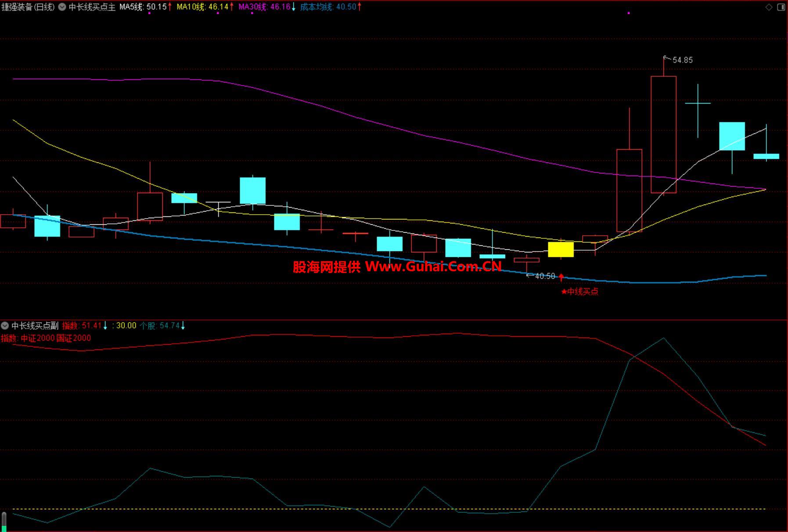
Task: Click the diamond icon in top-right corner
Action: pyautogui.click(x=769, y=7)
